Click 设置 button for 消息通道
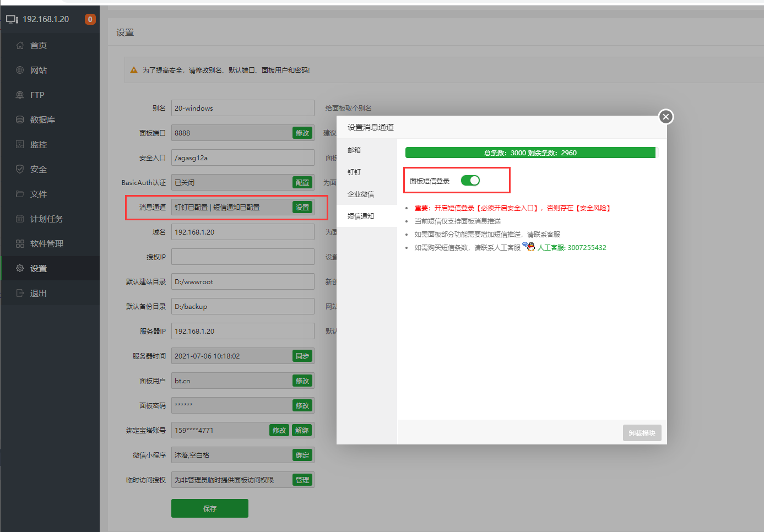Screen dimensions: 764x532 point(302,207)
